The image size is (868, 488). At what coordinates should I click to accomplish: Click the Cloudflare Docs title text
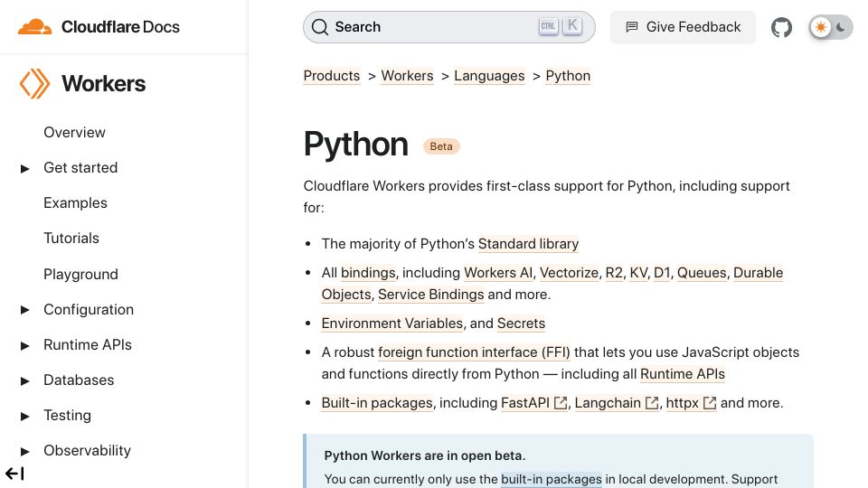(x=120, y=27)
